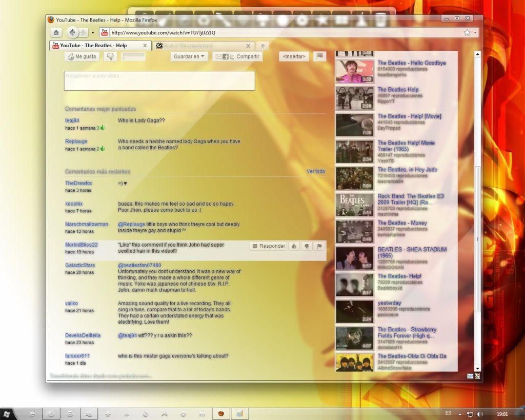The image size is (525, 420).
Task: Open the dropdown arrow beside bookmark star
Action: pyautogui.click(x=475, y=33)
